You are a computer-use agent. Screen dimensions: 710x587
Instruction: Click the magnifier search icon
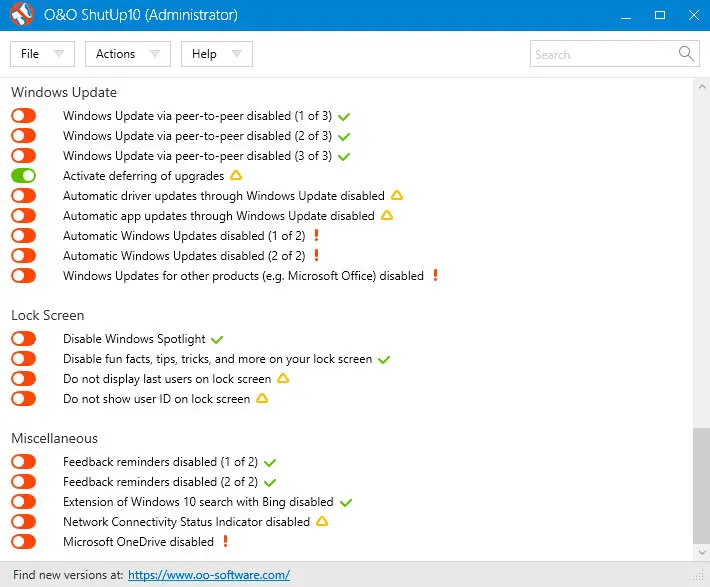point(686,53)
